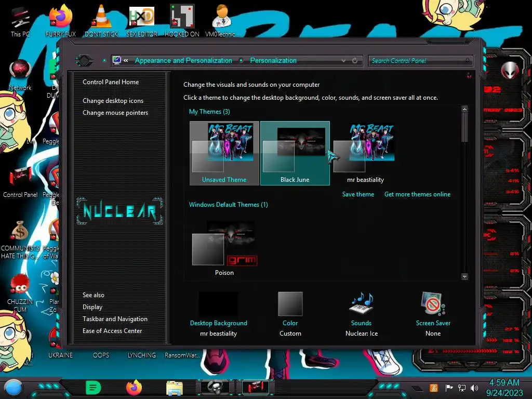Screen dimensions: 532x399
Task: Launch Firefox from the taskbar
Action: point(134,388)
